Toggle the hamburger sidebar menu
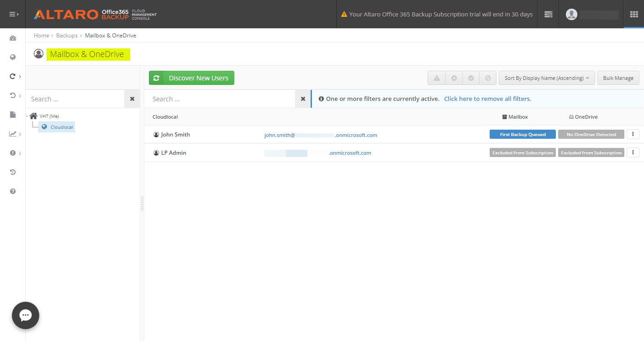This screenshot has width=644, height=341. [13, 14]
